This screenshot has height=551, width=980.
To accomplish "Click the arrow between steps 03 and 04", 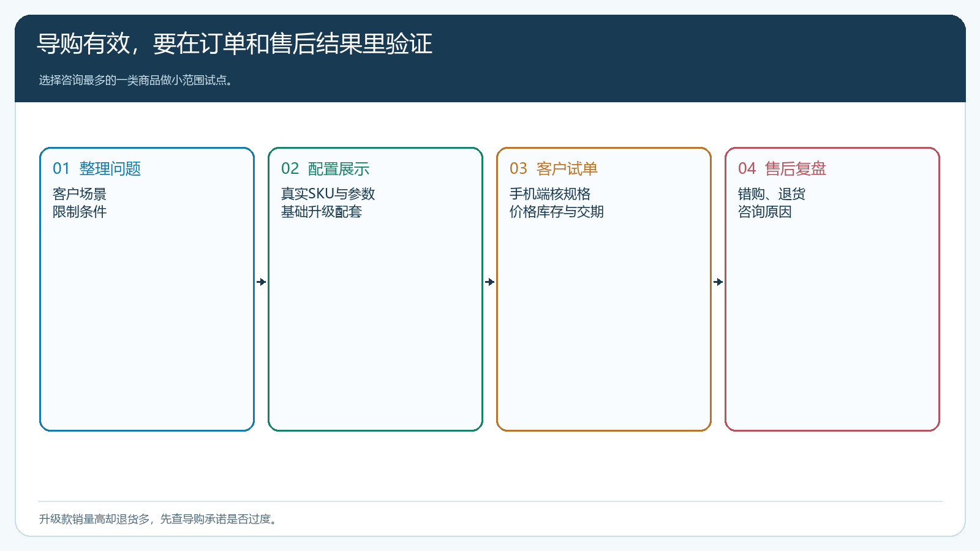I will click(x=718, y=282).
